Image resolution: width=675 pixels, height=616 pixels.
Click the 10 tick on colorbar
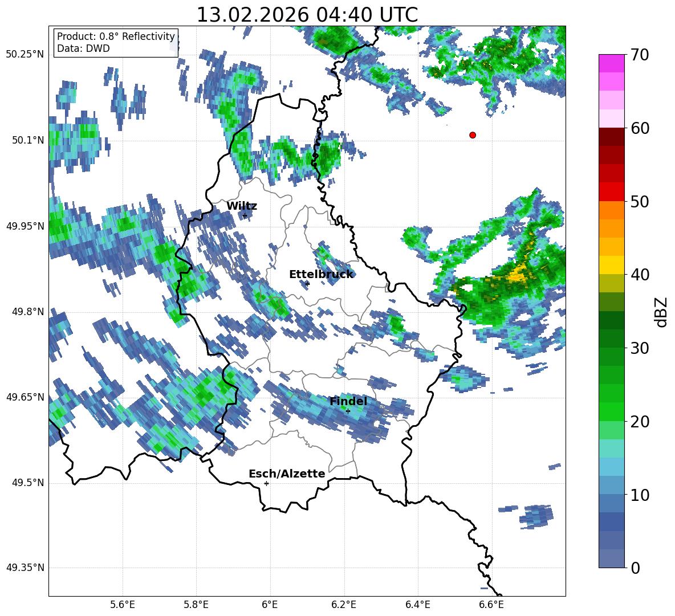pyautogui.click(x=640, y=495)
